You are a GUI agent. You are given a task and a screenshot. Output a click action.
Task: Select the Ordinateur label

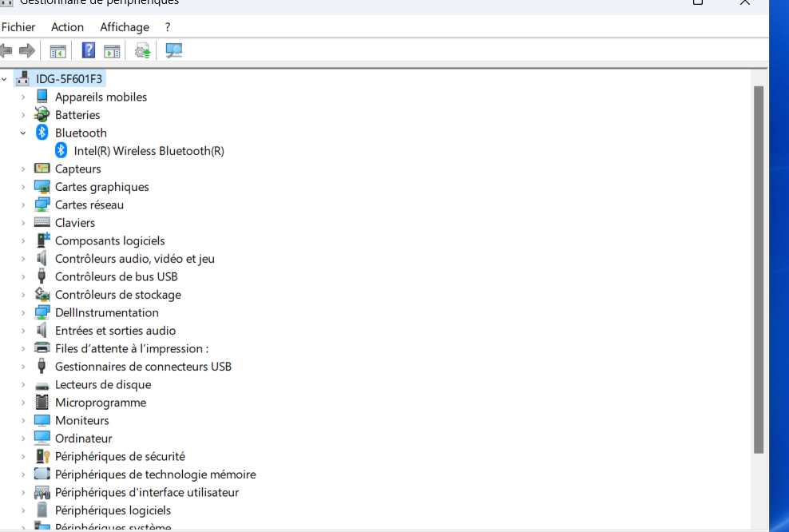(x=84, y=439)
